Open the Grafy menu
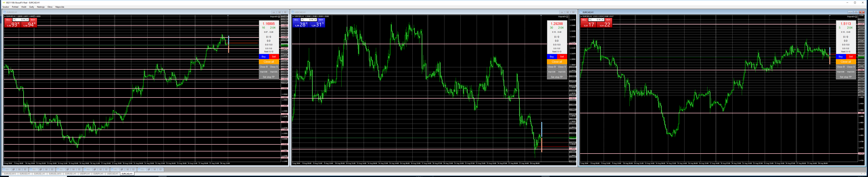The width and height of the screenshot is (868, 177). [x=32, y=7]
